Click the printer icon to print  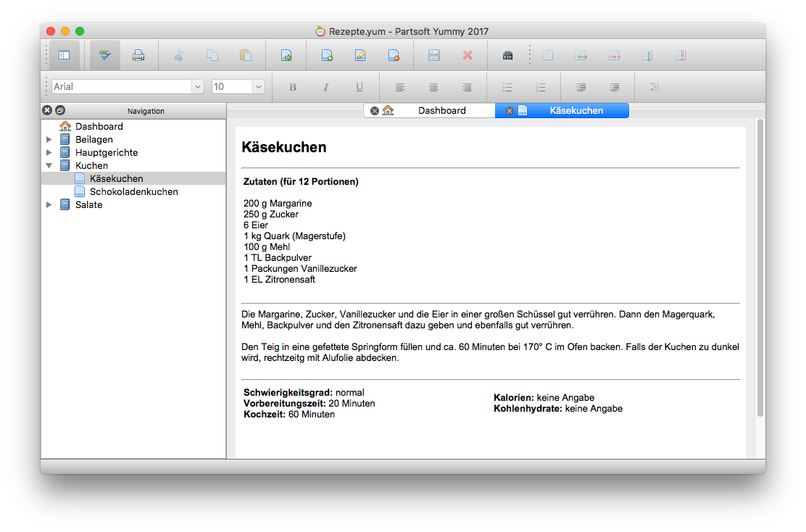pyautogui.click(x=138, y=55)
